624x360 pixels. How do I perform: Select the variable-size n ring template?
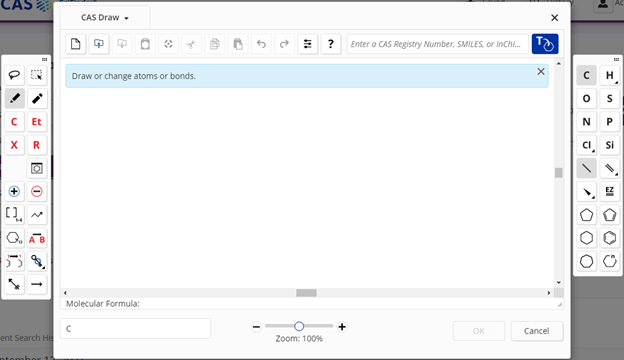[x=609, y=261]
